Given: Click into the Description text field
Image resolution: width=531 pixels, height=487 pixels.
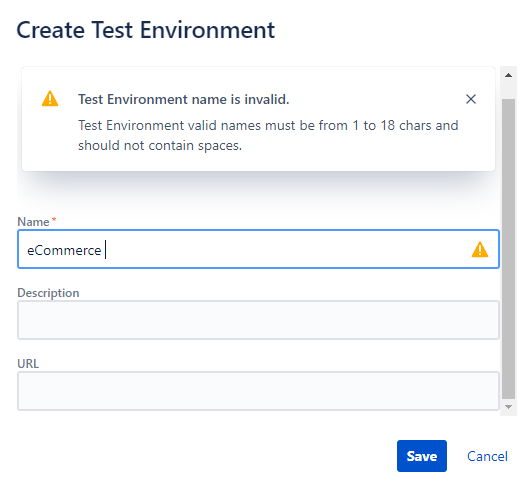Looking at the screenshot, I should click(258, 320).
